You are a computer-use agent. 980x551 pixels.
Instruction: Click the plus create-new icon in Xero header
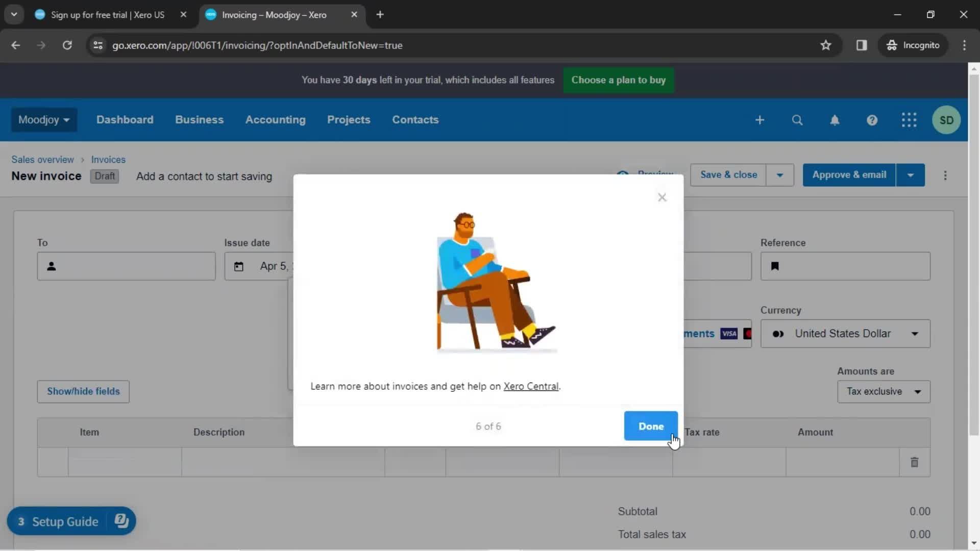coord(759,120)
